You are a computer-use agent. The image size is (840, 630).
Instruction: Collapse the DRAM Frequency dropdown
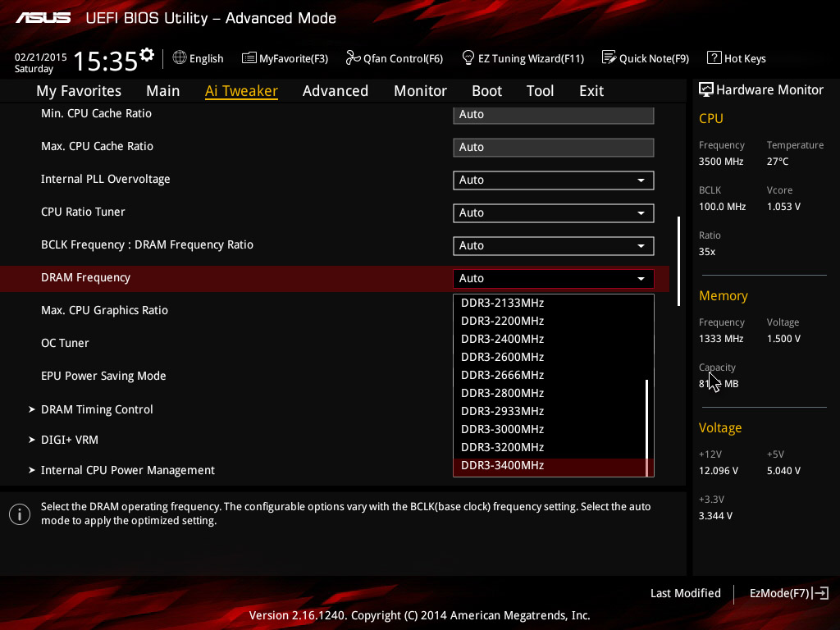coord(554,279)
